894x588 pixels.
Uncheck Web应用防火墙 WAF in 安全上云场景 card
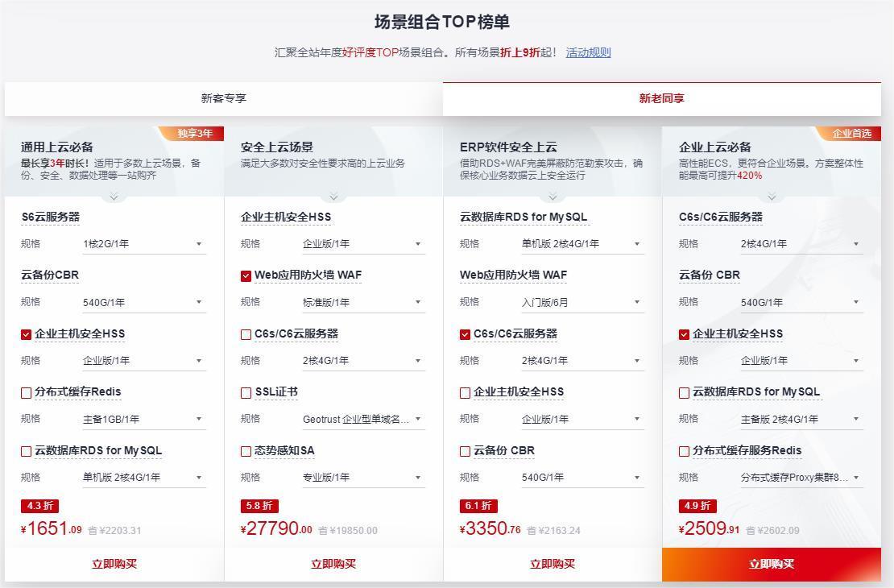(x=246, y=276)
